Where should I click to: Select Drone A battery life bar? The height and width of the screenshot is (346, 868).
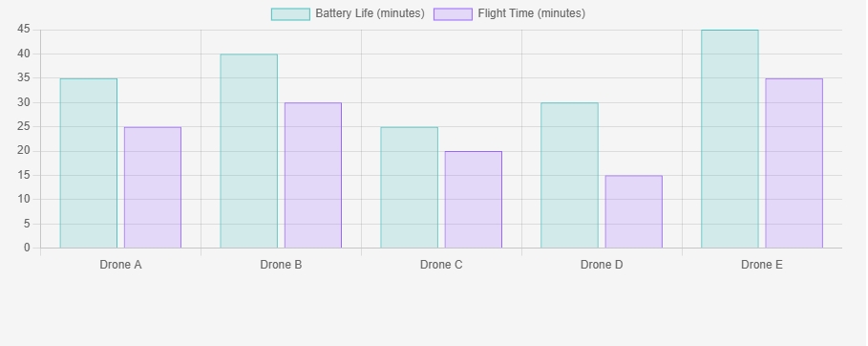[x=89, y=163]
